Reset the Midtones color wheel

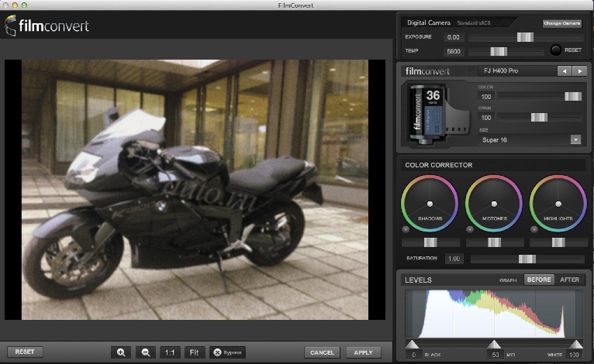point(470,229)
